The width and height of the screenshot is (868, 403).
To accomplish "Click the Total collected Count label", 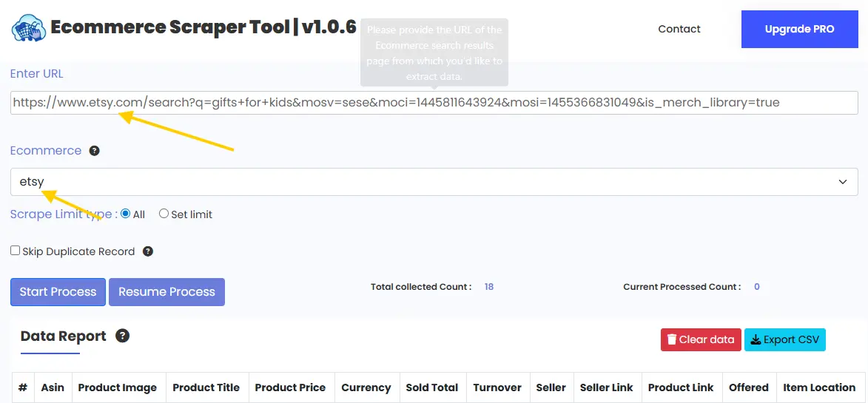I will (421, 287).
